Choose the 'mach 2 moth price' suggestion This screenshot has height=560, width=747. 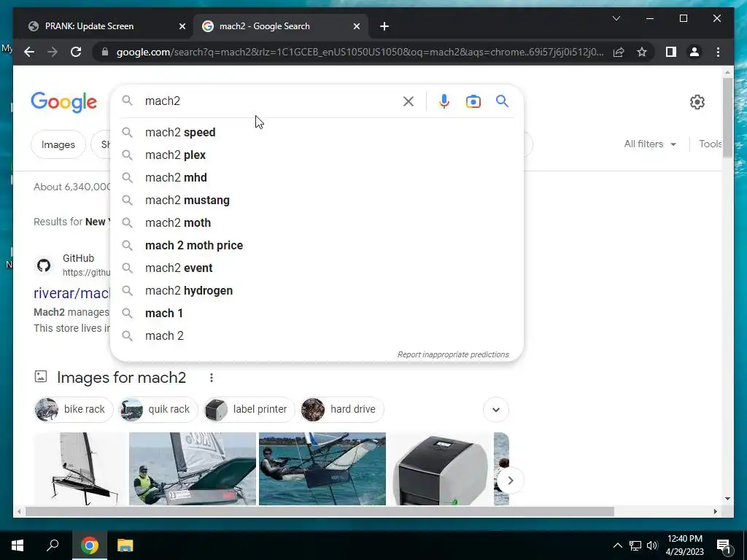(317, 245)
